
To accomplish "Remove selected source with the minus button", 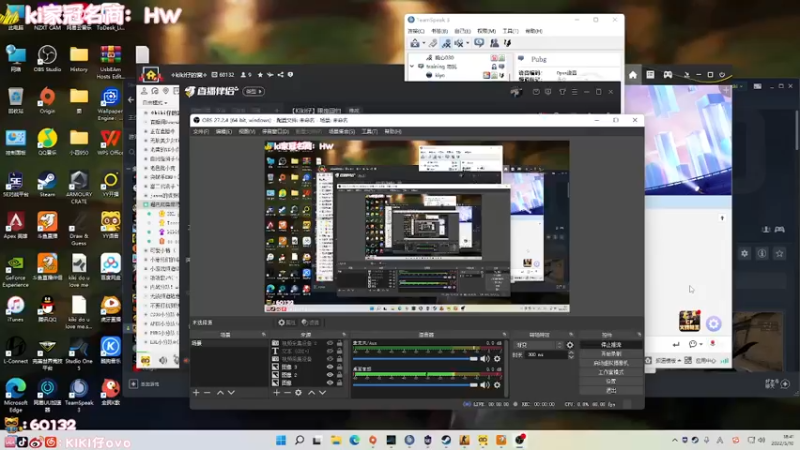I will point(287,393).
